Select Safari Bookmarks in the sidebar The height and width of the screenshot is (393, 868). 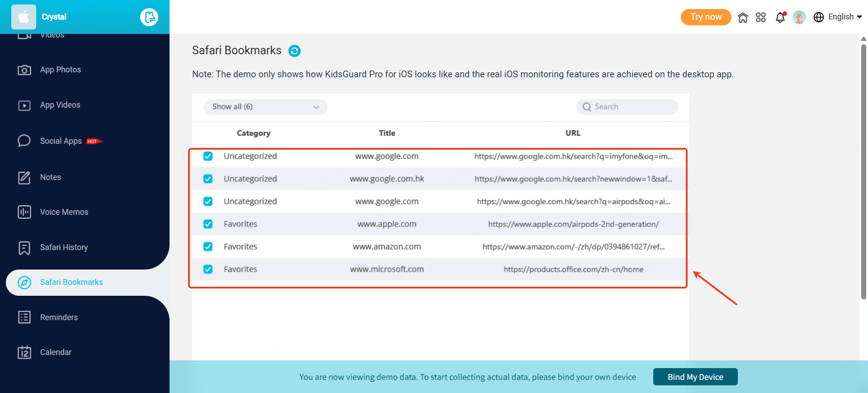71,282
